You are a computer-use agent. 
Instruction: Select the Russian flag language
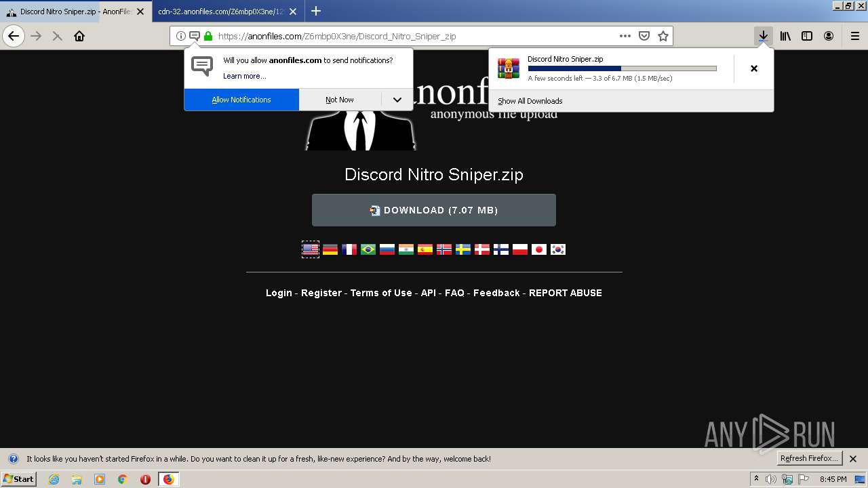[387, 249]
